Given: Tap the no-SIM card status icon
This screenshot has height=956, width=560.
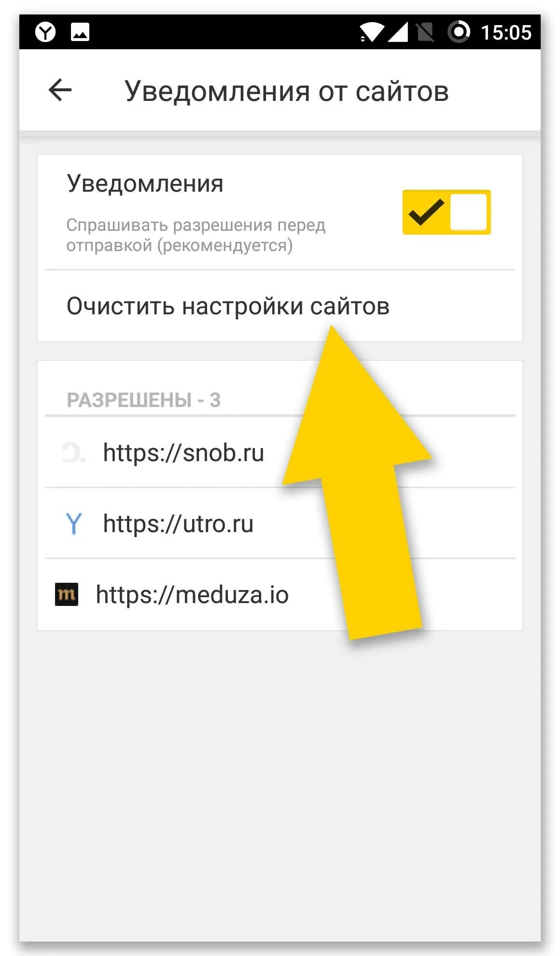Looking at the screenshot, I should 425,32.
